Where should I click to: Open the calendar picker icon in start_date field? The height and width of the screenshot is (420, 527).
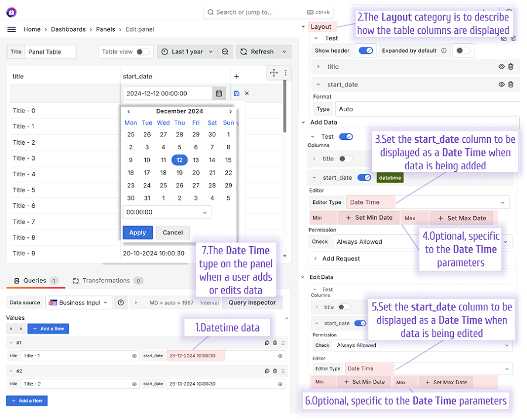(219, 94)
